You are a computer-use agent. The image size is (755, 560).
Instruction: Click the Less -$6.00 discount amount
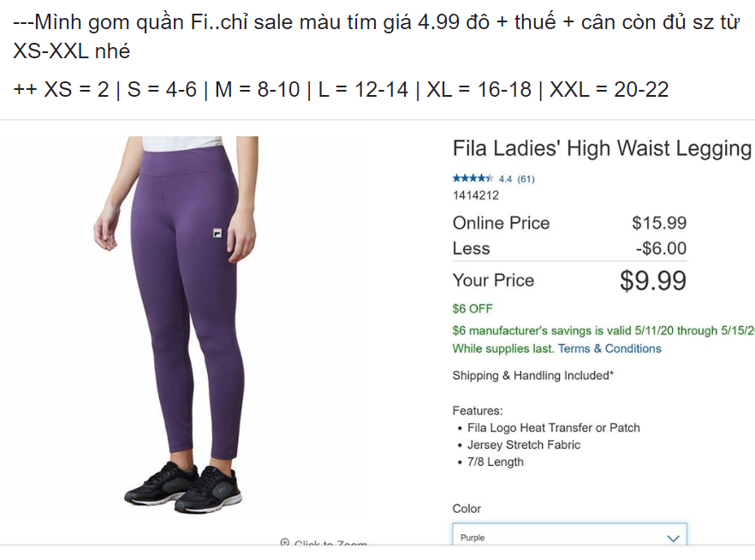point(661,248)
